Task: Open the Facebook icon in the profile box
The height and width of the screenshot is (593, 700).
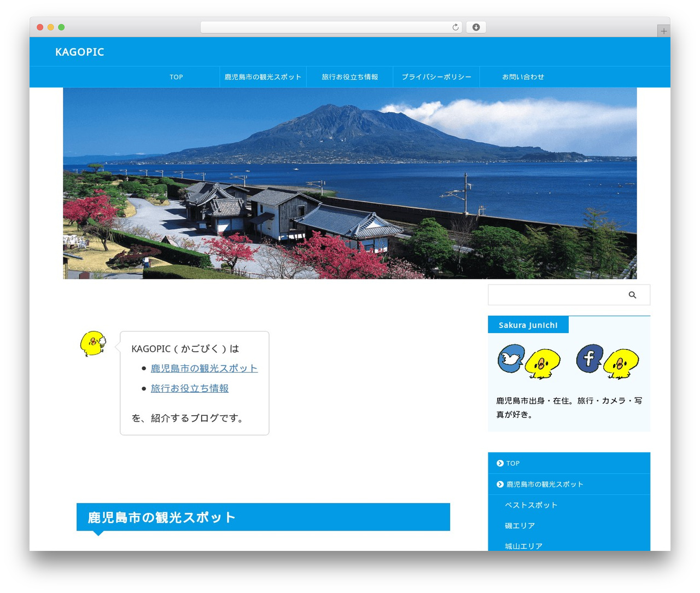Action: 590,359
